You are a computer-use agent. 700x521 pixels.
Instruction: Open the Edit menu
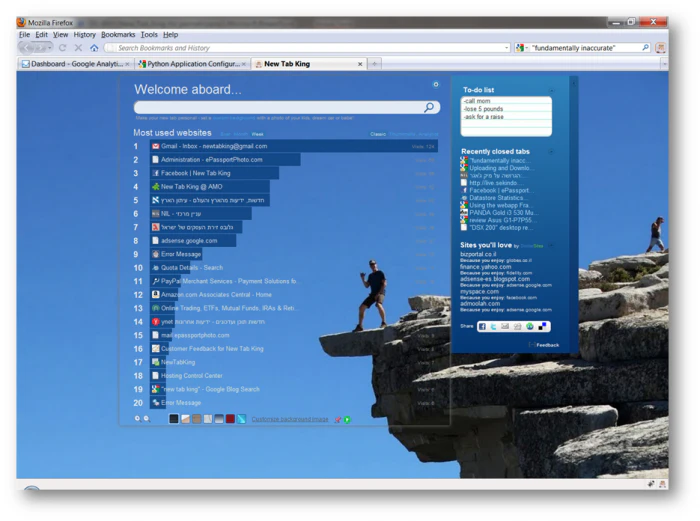pos(42,35)
